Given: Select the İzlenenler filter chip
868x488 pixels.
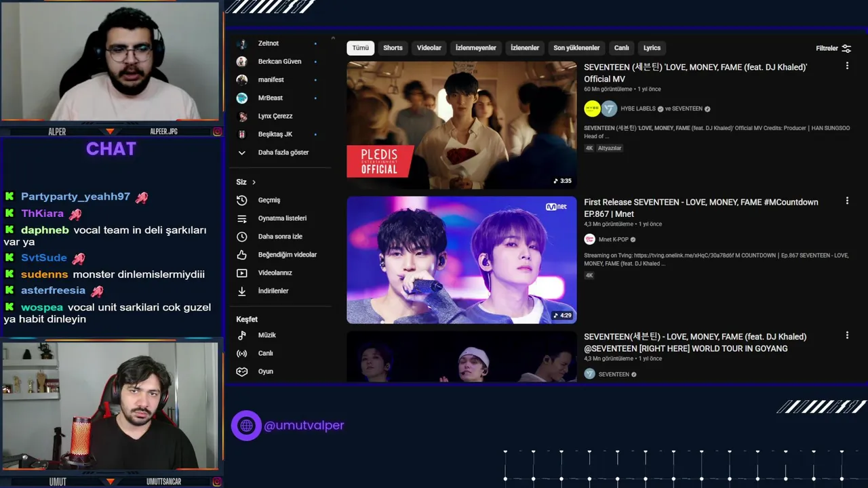Looking at the screenshot, I should [x=525, y=48].
